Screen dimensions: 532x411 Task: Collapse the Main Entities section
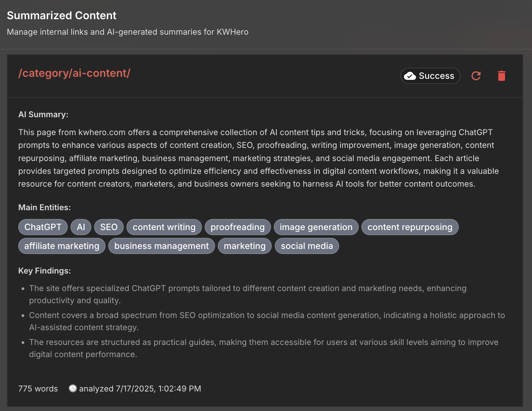click(x=45, y=207)
